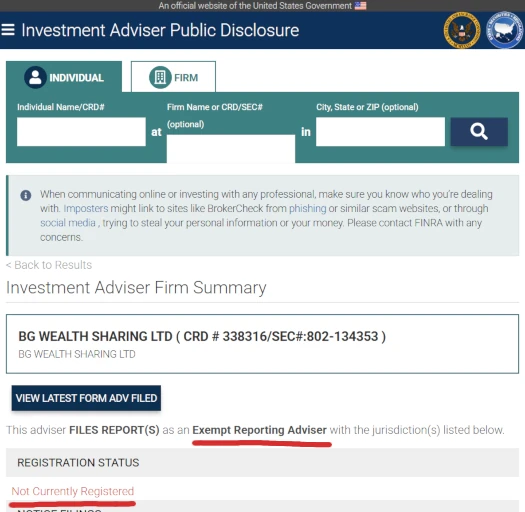
Task: Click the Registration Status section header
Action: point(262,462)
